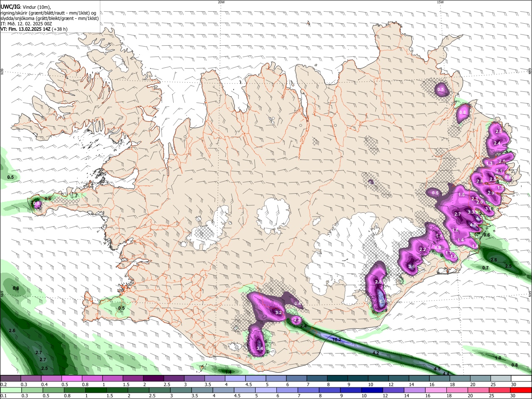532x399 pixels.
Task: Pick the light pink 16 swatch, lower scale
Action: (x=436, y=390)
